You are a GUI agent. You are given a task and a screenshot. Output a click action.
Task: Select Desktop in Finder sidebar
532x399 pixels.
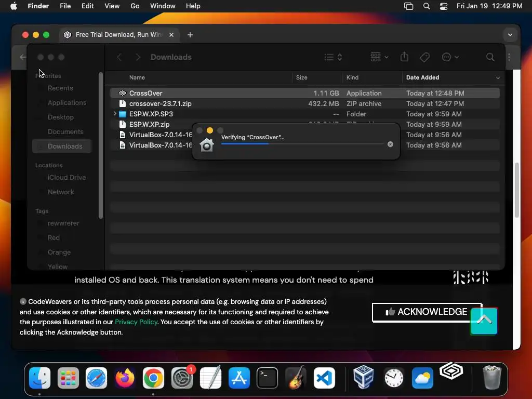click(60, 117)
